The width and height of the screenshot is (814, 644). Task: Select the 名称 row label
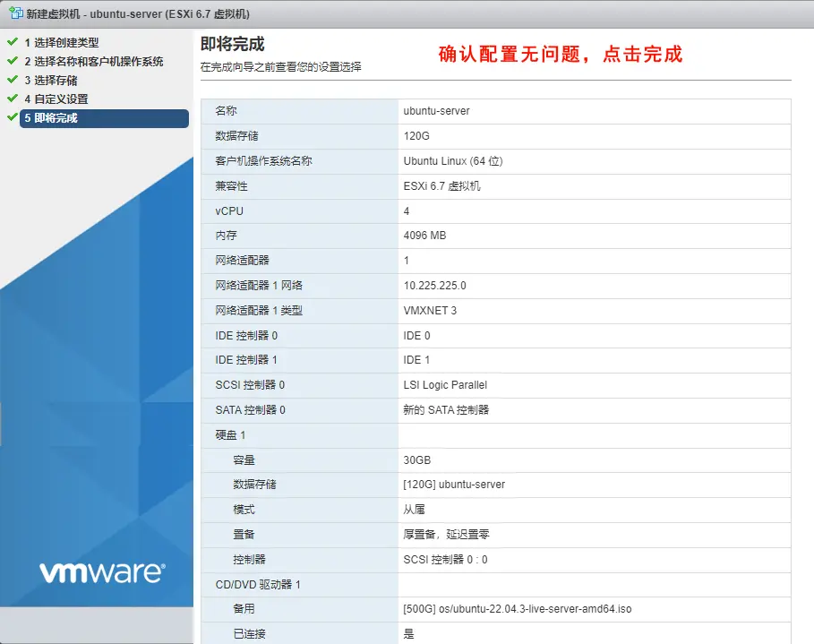(227, 111)
